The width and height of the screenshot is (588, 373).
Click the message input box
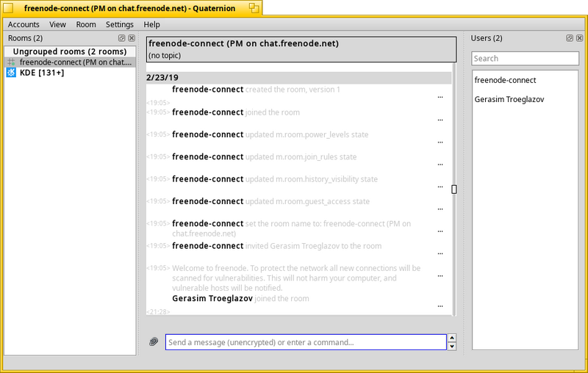pyautogui.click(x=306, y=342)
